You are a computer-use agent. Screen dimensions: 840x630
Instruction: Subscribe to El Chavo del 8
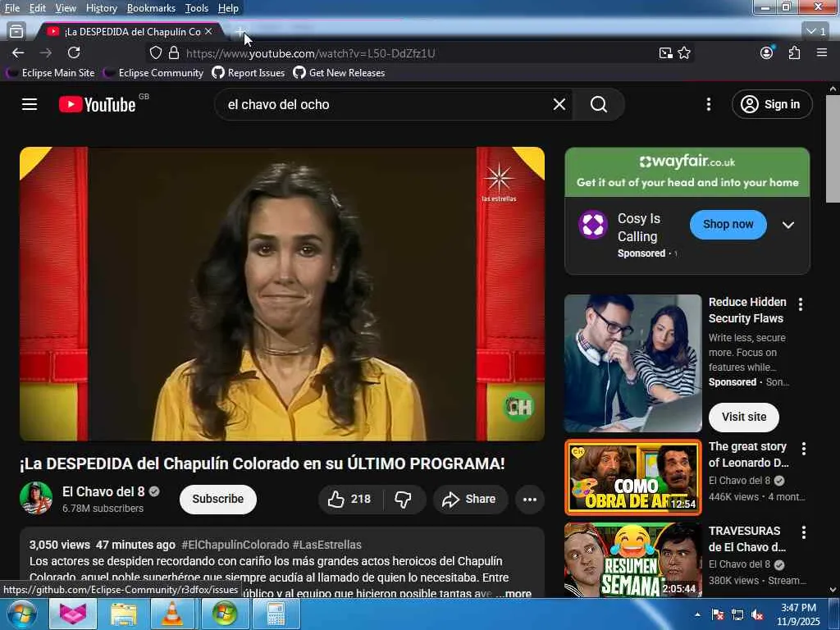(x=218, y=500)
